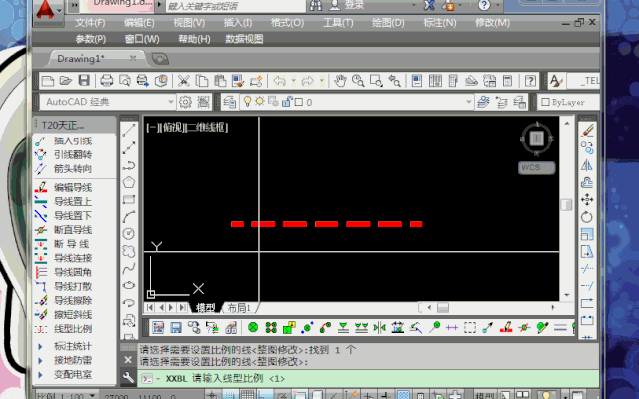Click the Mirror tool in modify toolbar
Viewport: 639px width, 399px height.
(587, 165)
